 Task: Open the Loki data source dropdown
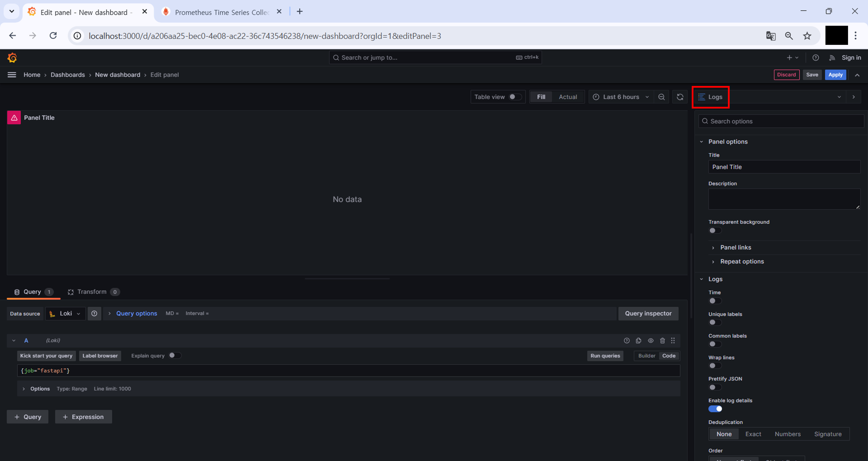(65, 314)
